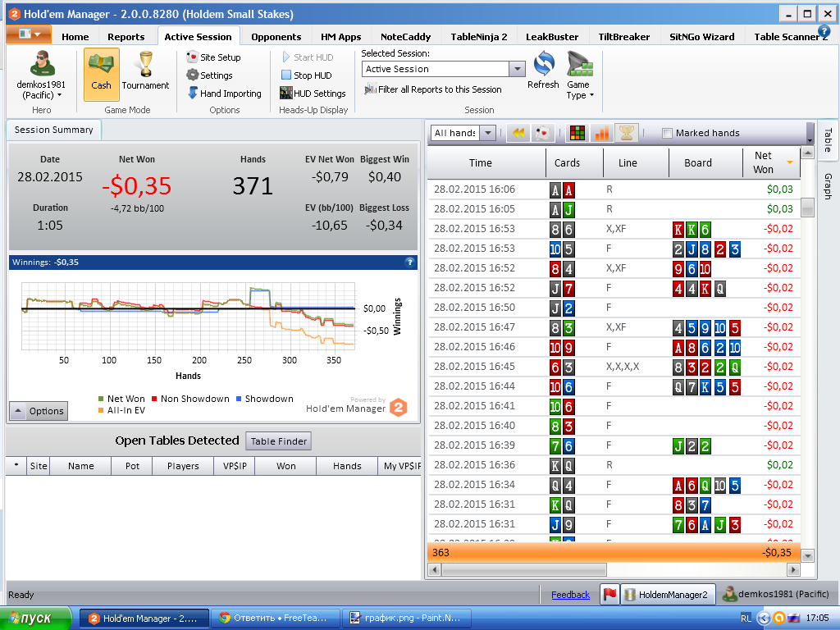Click Filter all Reports to this Session
The width and height of the screenshot is (840, 630).
[433, 89]
